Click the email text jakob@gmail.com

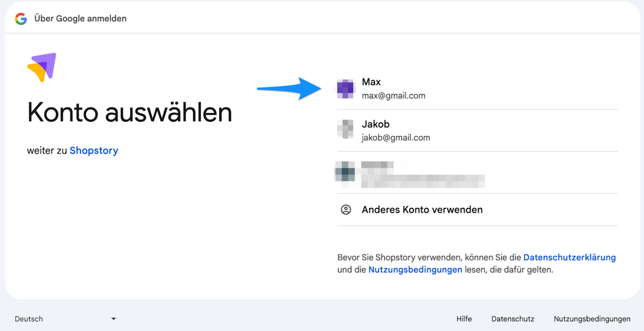click(396, 137)
